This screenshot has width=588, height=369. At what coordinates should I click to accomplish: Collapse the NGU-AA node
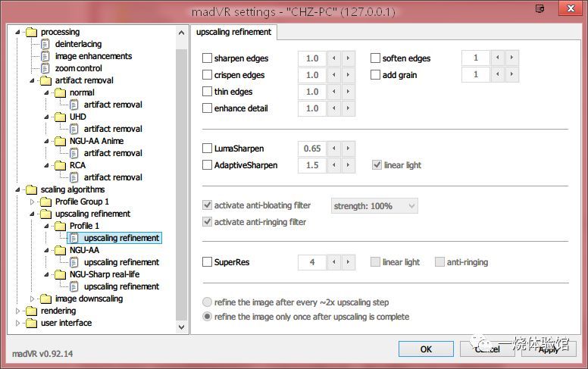click(x=46, y=250)
